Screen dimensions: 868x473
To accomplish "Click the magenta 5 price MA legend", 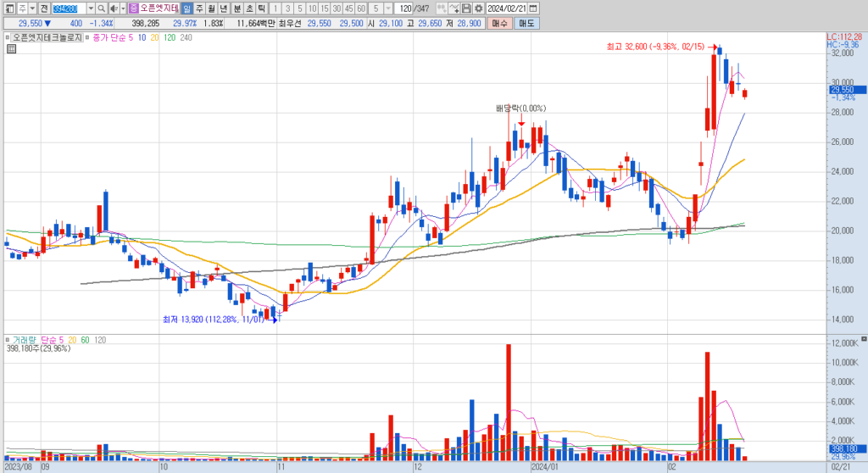I will click(131, 37).
